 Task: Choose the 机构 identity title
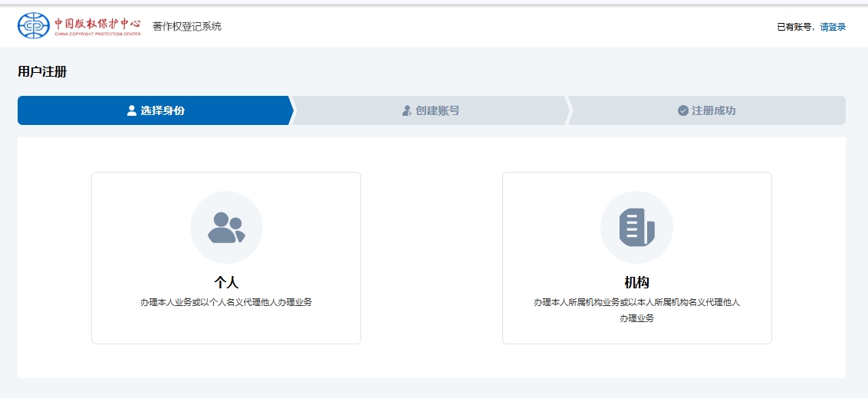coord(636,282)
